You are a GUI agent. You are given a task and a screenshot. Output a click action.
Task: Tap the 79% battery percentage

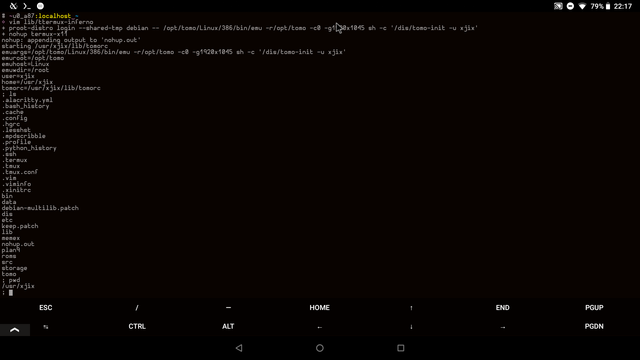point(597,6)
